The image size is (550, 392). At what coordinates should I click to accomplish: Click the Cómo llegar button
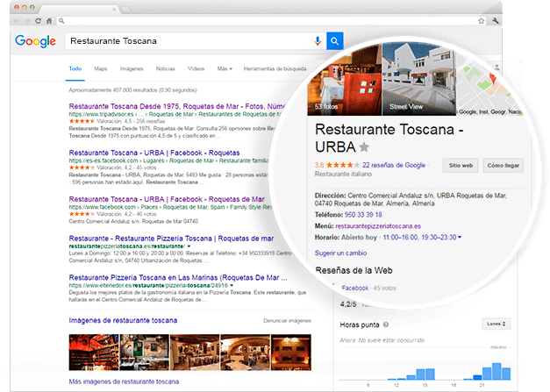(x=504, y=165)
